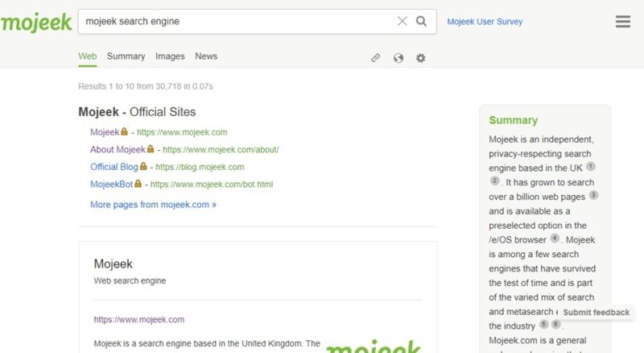Viewport: 644px width, 353px height.
Task: Click the padlock icon beside Mojeek link
Action: (x=124, y=131)
